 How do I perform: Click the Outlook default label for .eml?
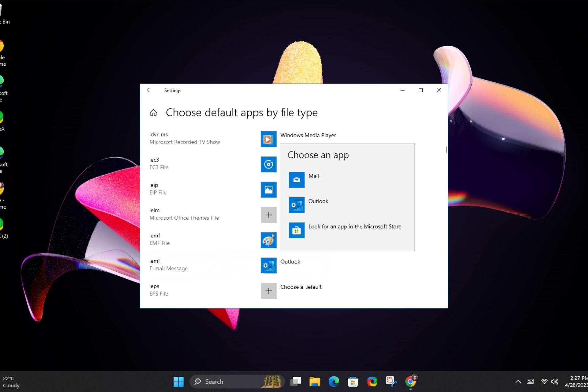tap(290, 262)
